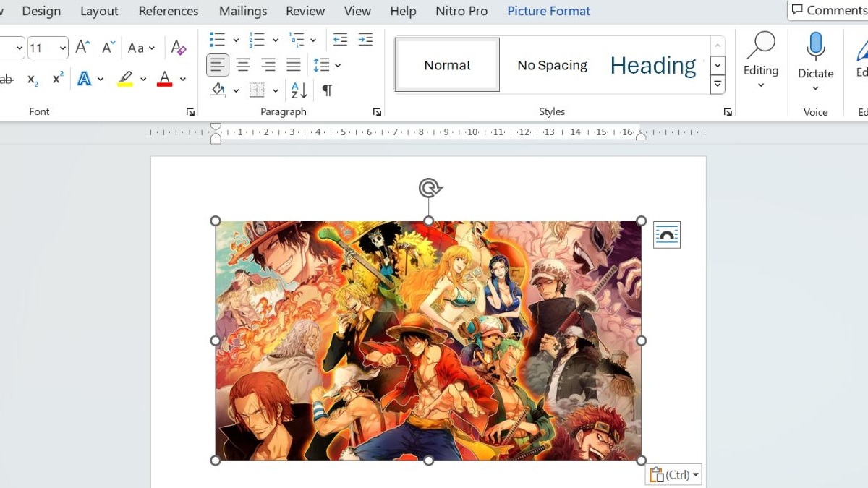Open the font color dropdown arrow

coord(183,79)
